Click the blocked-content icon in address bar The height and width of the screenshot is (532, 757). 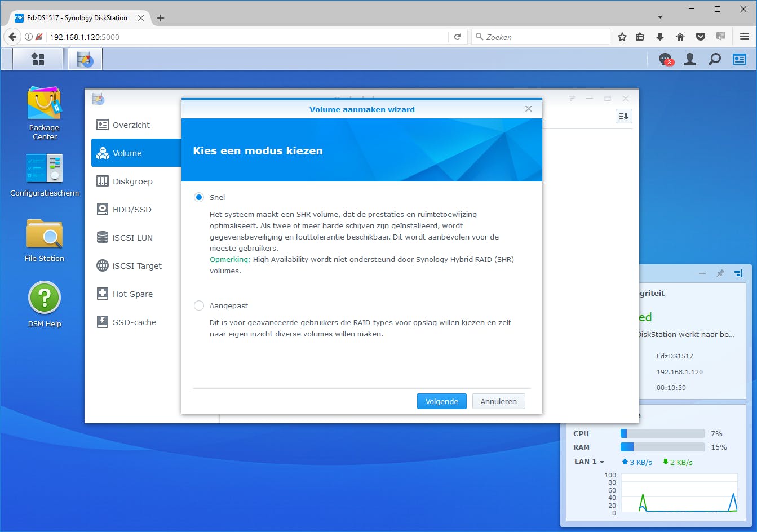click(39, 37)
